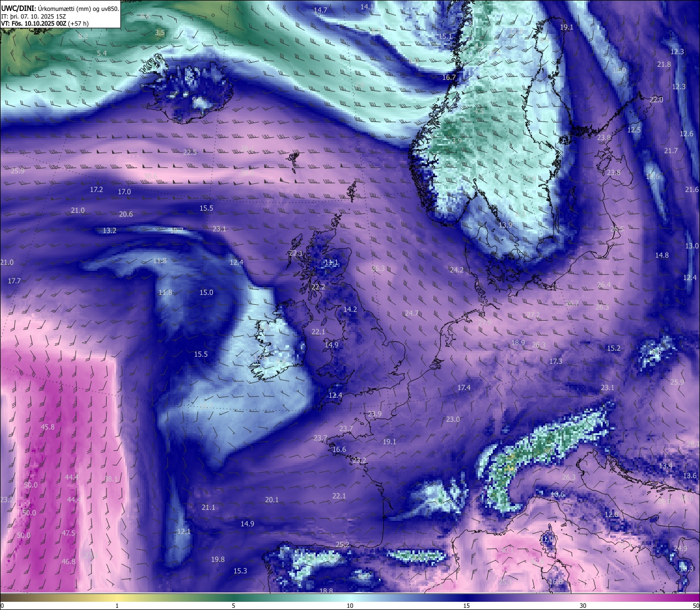
Task: Click the 12.5 value label
Action: 634,130
